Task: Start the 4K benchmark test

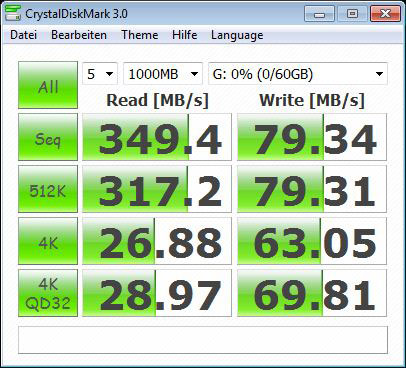Action: point(48,241)
